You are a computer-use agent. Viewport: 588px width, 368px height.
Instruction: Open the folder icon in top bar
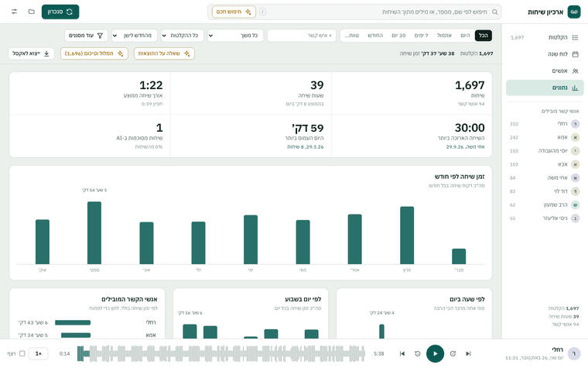click(32, 12)
